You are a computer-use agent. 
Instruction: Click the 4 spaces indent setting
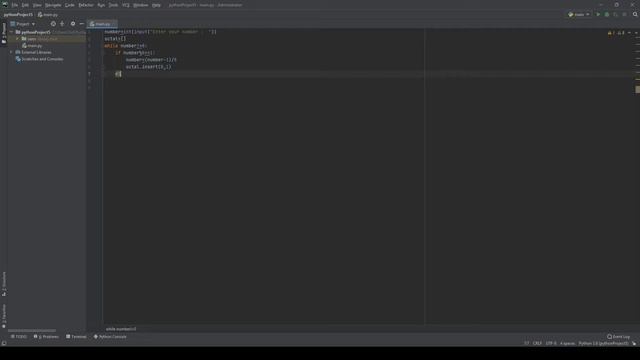click(x=567, y=343)
